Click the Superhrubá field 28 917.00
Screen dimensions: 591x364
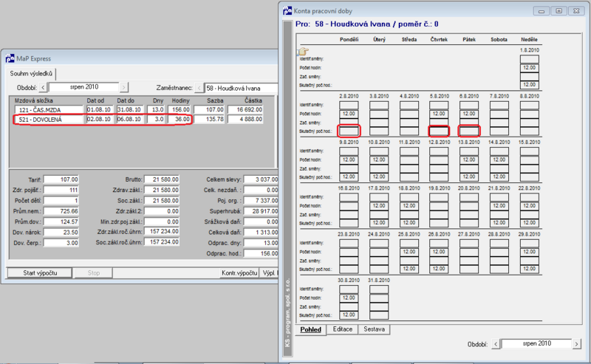point(262,211)
